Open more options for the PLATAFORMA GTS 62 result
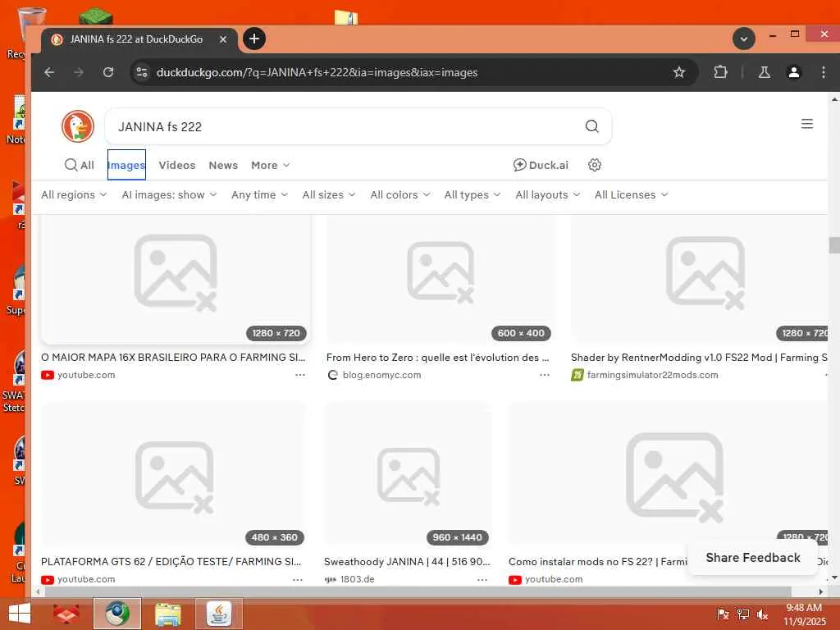Screen dimensions: 840x630 pyautogui.click(x=298, y=580)
